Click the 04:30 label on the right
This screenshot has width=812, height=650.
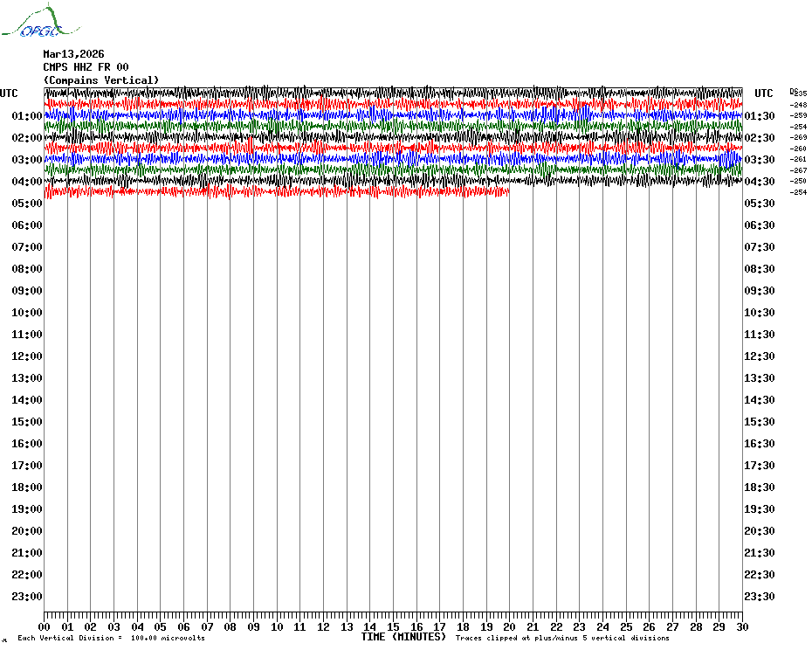pos(760,181)
